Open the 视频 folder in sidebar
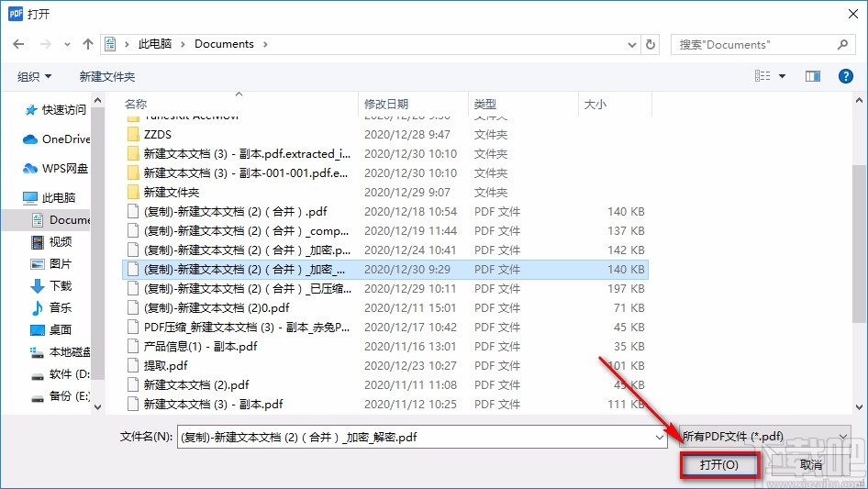 point(51,241)
